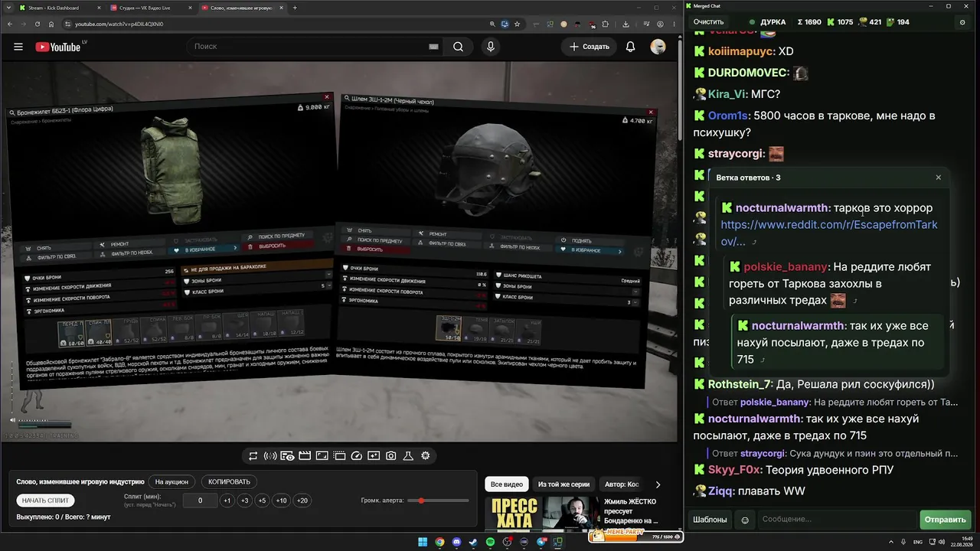Open the 'Шаблоны' templates button
This screenshot has width=980, height=551.
coord(710,520)
